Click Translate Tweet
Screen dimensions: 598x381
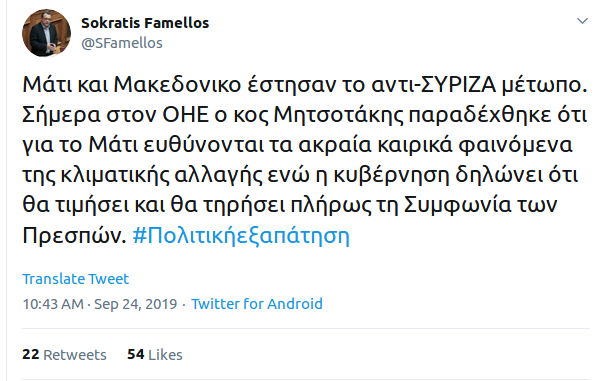pos(76,279)
